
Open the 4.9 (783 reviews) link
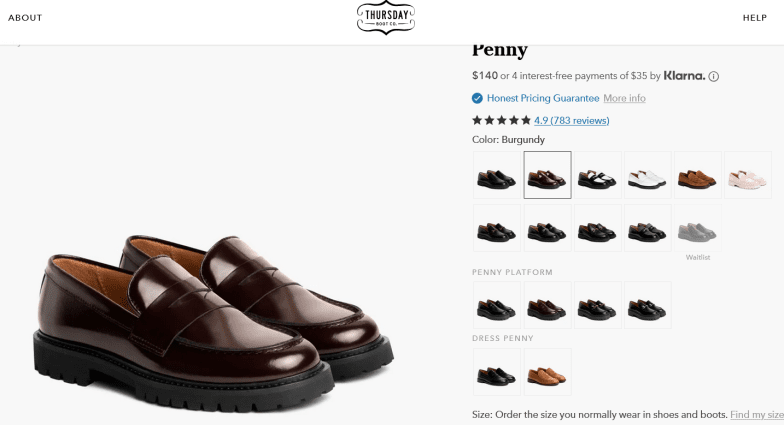571,120
